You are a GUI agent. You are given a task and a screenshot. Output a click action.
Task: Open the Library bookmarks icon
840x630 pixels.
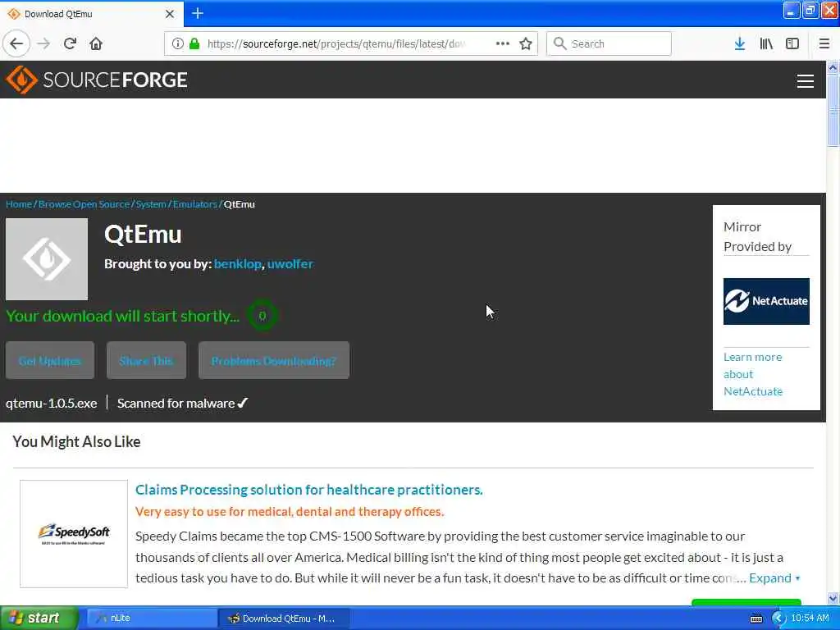(766, 43)
